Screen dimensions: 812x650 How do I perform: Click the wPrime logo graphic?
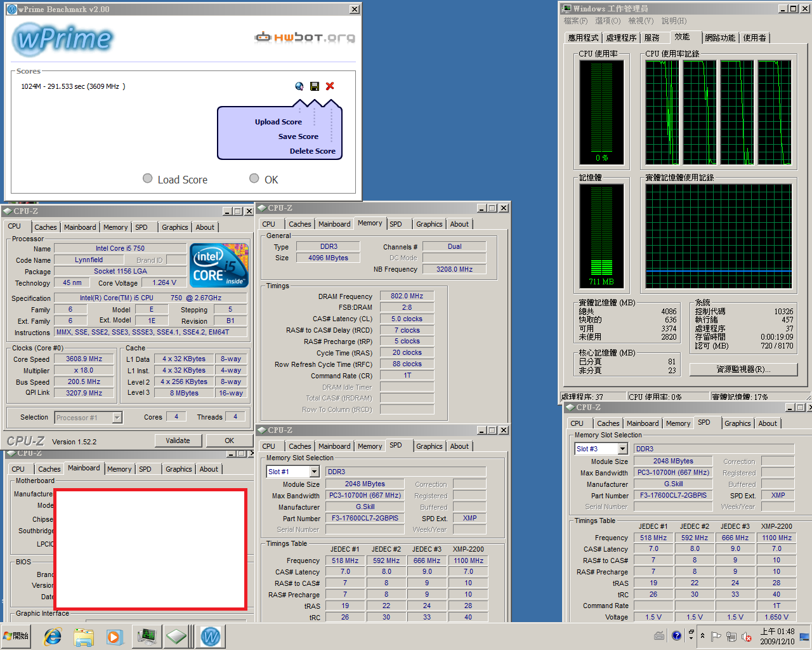point(62,39)
